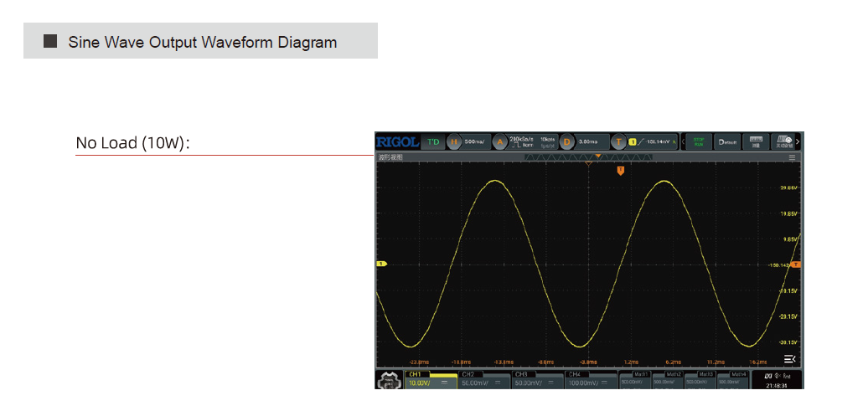Toggle the STOP/RUN acquisition button

pos(699,141)
